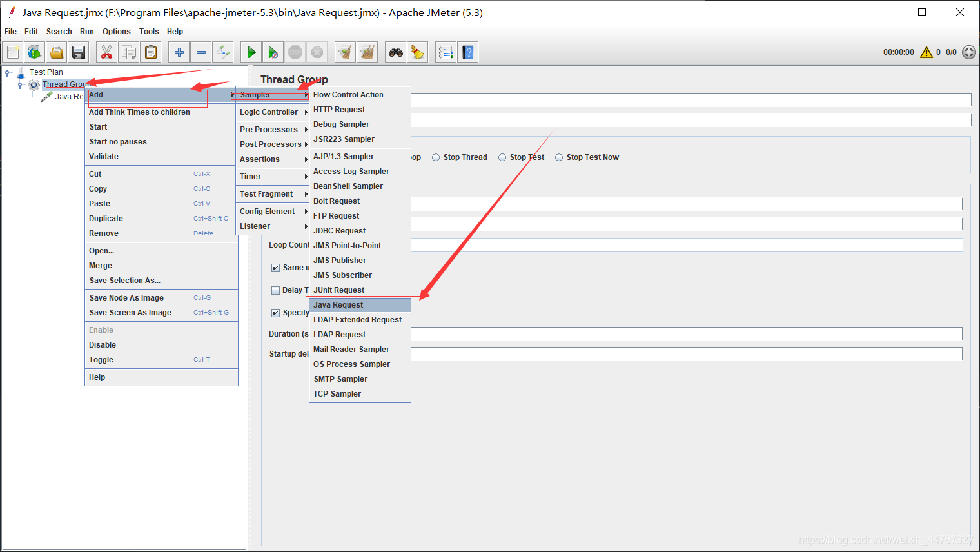
Task: Expand the Timer submenu
Action: 273,177
